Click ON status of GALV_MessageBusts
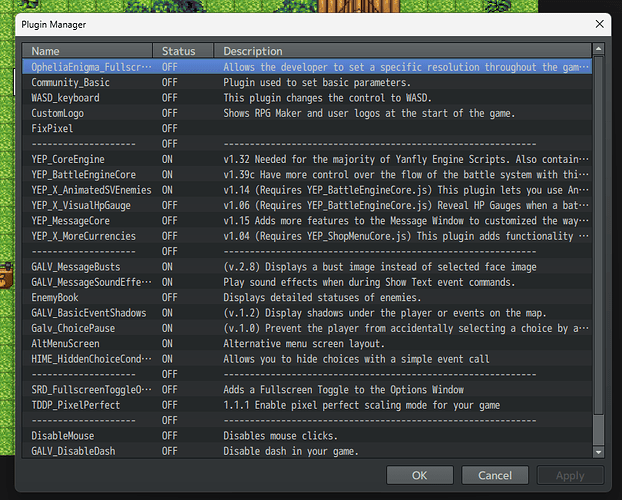This screenshot has height=500, width=622. click(167, 267)
